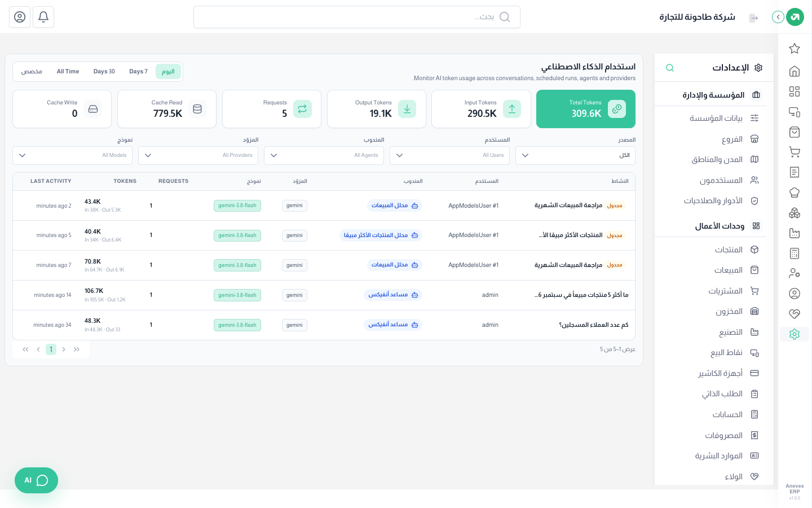Open the shopping cart icon in the sidebar
Viewport: 812px width, 508px height.
[x=795, y=152]
